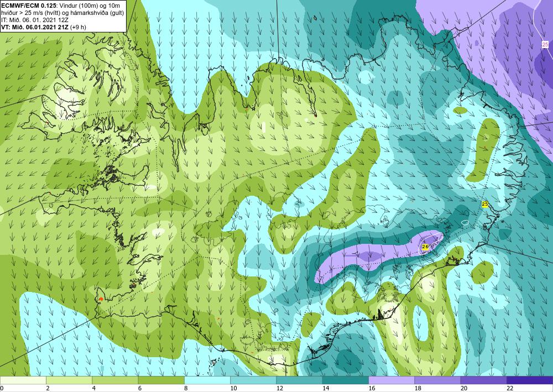Click the 0–2 m/s palest legend swatch
This screenshot has width=553, height=392.
23,380
